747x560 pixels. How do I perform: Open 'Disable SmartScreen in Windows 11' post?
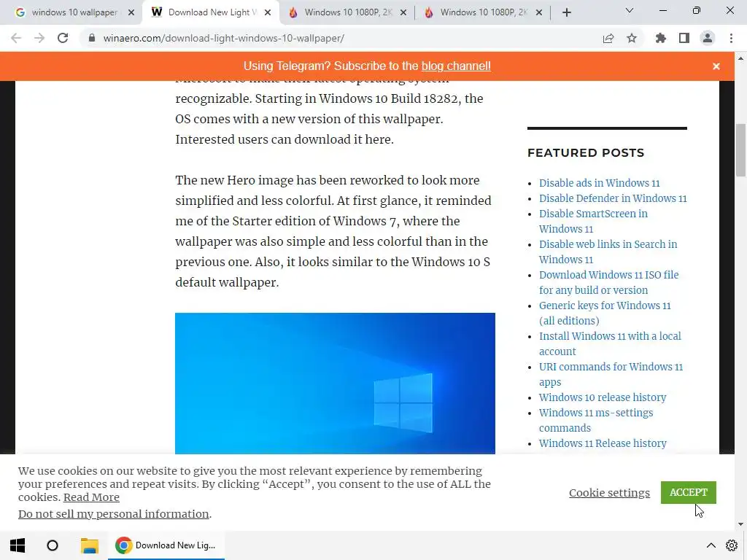(594, 221)
